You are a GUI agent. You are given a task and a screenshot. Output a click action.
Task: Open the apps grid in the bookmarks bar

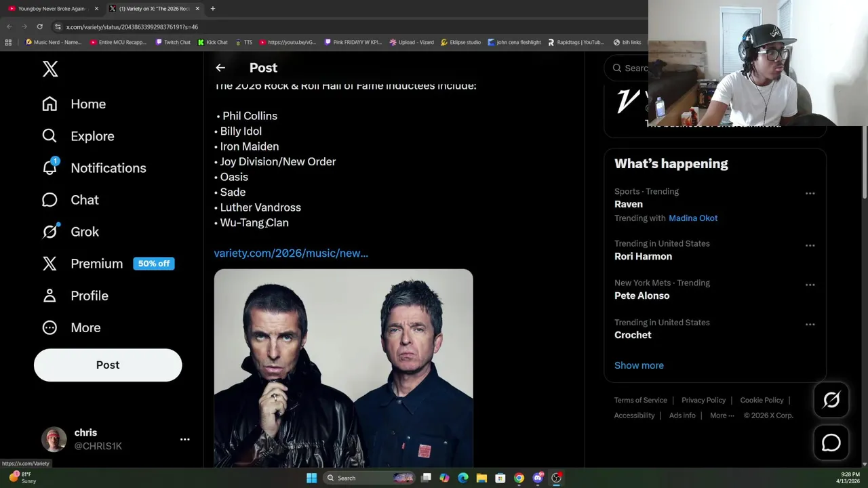pos(8,42)
